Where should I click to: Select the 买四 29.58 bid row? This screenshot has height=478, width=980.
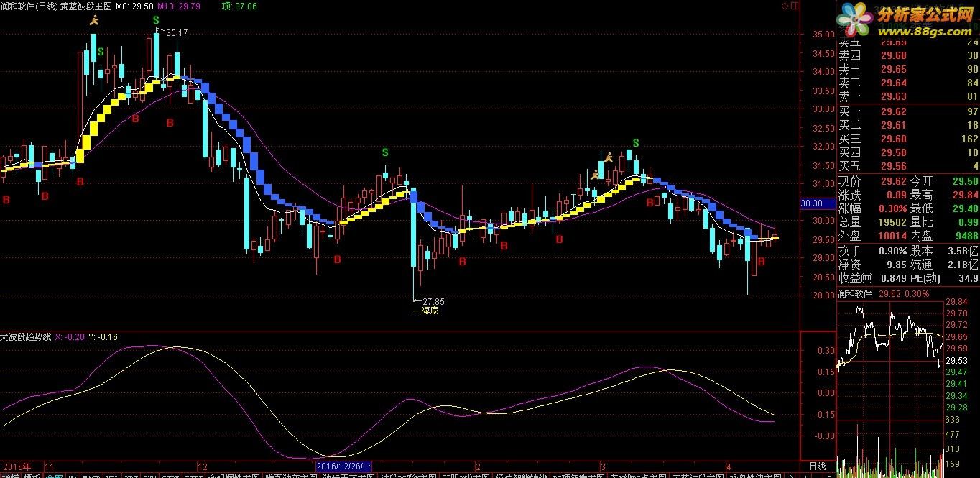(908, 152)
